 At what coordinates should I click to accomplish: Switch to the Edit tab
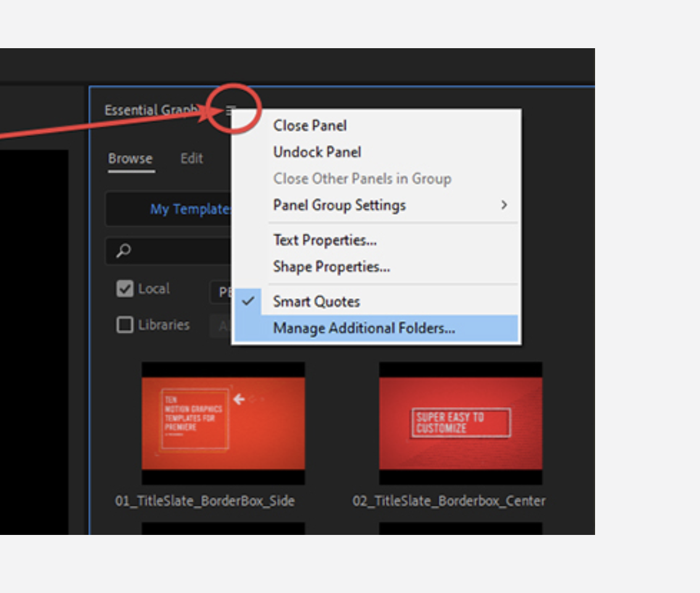[191, 158]
